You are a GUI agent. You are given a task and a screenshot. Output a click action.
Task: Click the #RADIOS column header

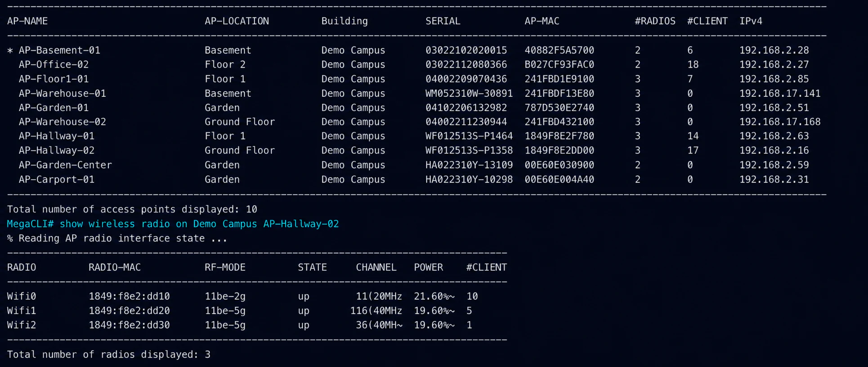[x=655, y=21]
